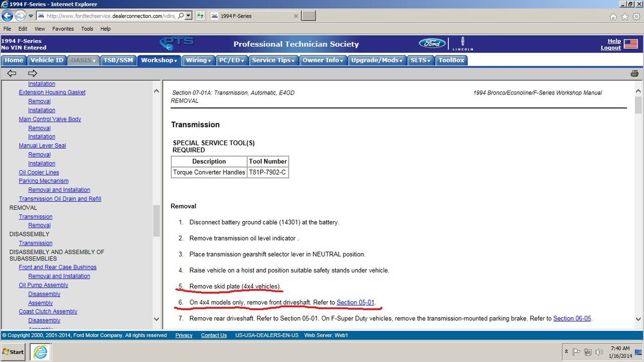
Task: Open the View menu
Action: pos(40,29)
